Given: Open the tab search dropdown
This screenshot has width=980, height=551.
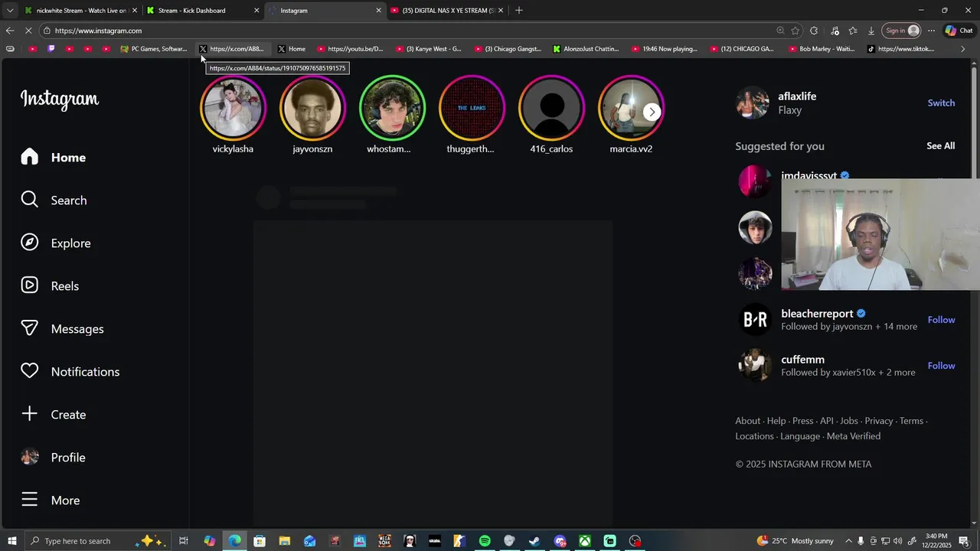Looking at the screenshot, I should (x=10, y=11).
